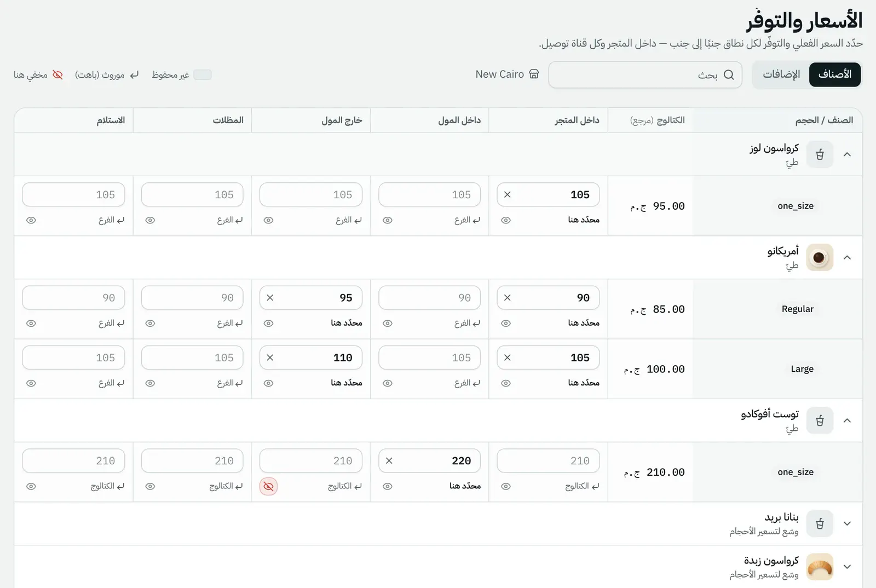Image resolution: width=876 pixels, height=588 pixels.
Task: Clear the توست أفوكادو inside-mall price 220
Action: pyautogui.click(x=389, y=460)
